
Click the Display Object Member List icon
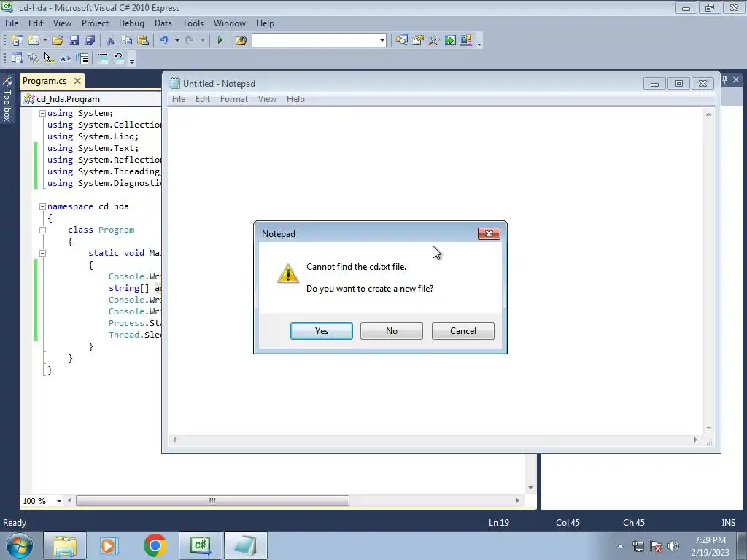[18, 58]
